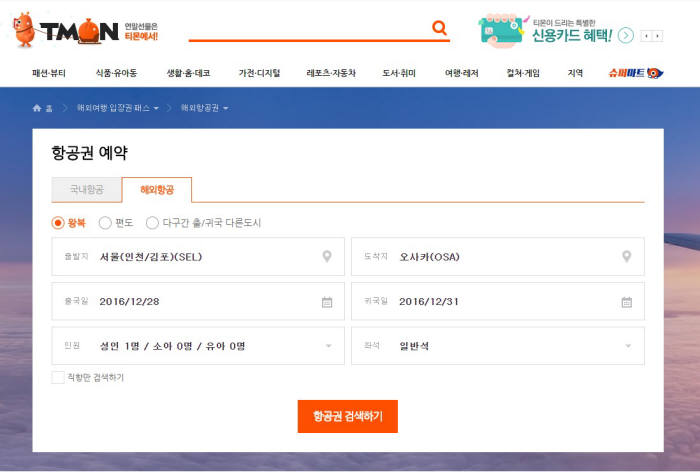Show next banner with right arrow
The width and height of the screenshot is (700, 472).
coord(658,36)
